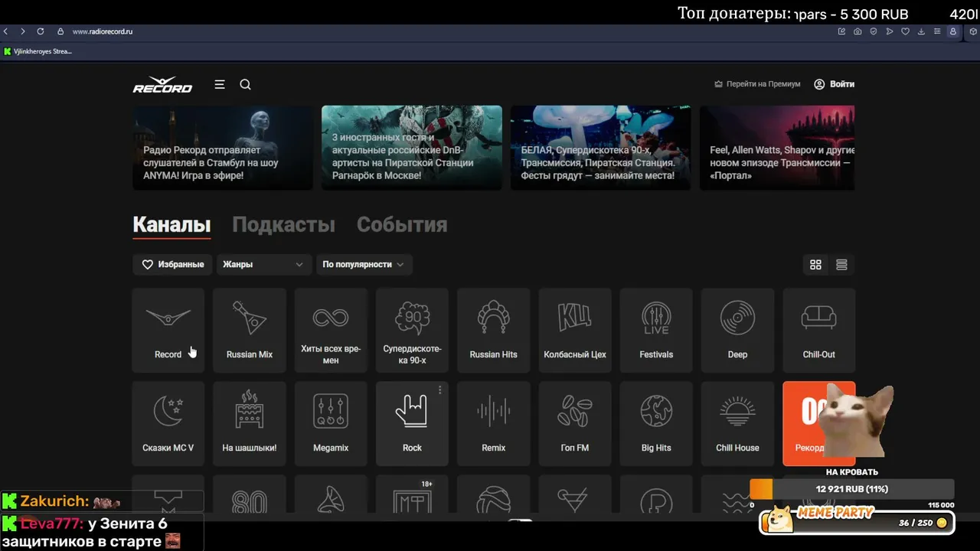The image size is (980, 551).
Task: Open the browser extensions cube icon
Action: 973,31
